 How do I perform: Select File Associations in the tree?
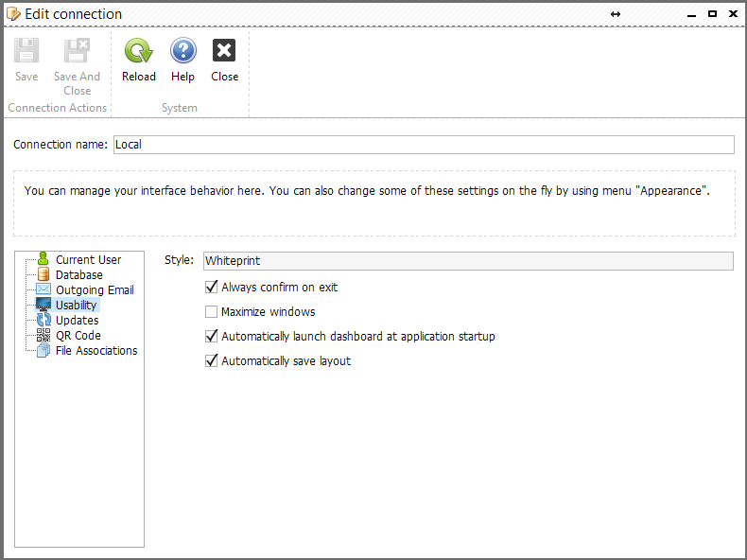96,351
